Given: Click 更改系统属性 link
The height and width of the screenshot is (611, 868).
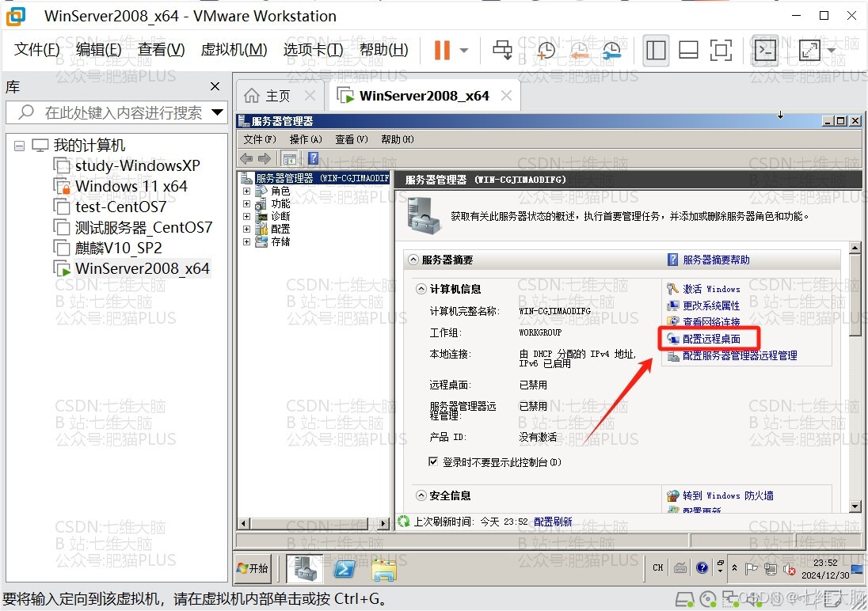Looking at the screenshot, I should coord(710,305).
